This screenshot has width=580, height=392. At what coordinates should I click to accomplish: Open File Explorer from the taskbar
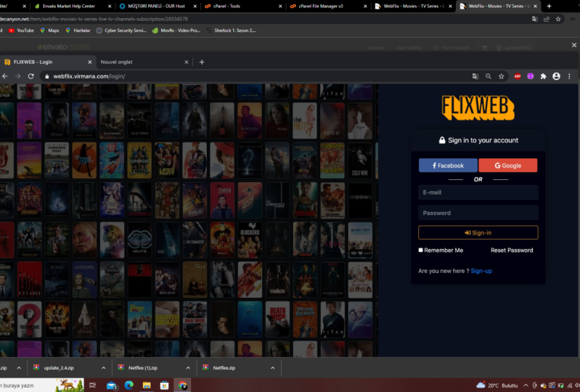tap(147, 385)
